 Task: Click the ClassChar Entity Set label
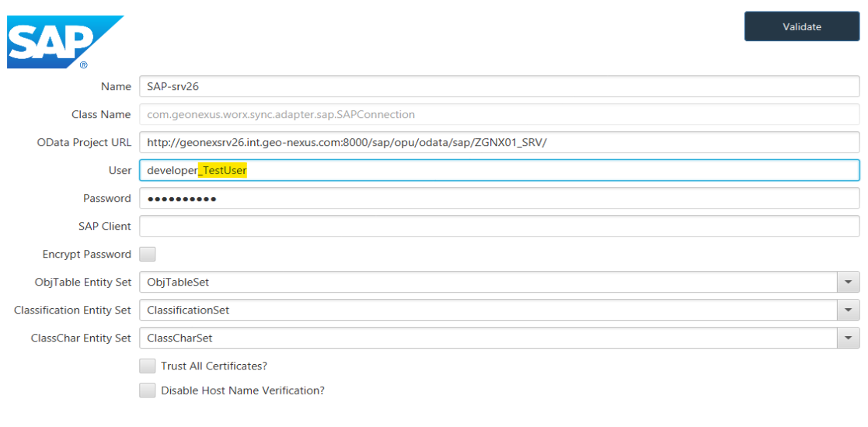coord(82,338)
